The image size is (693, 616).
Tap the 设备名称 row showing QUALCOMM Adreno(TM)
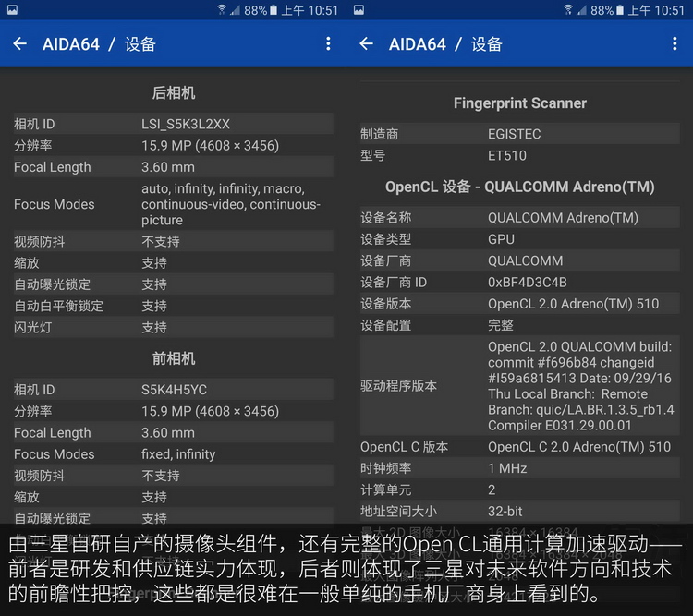coord(519,217)
